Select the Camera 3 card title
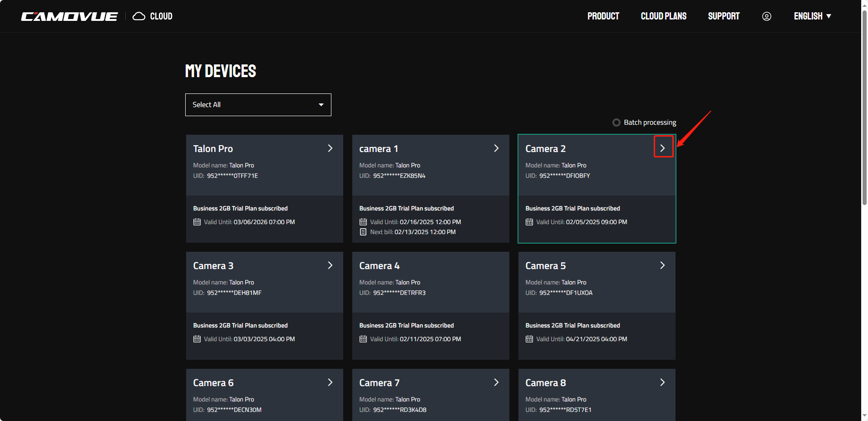 click(x=213, y=266)
